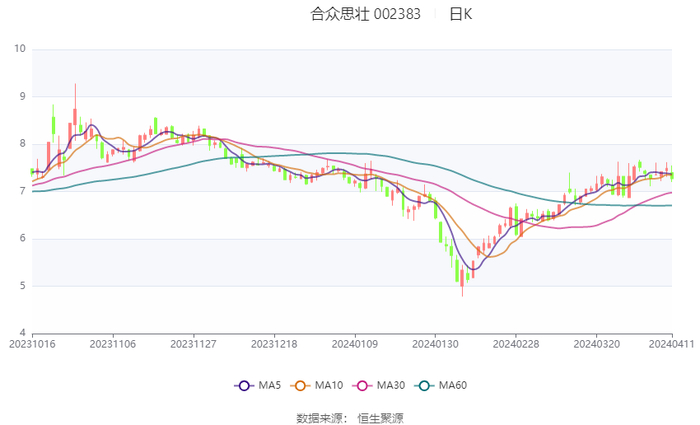Choose the 20240320 date on x-axis
This screenshot has width=700, height=425.
596,343
